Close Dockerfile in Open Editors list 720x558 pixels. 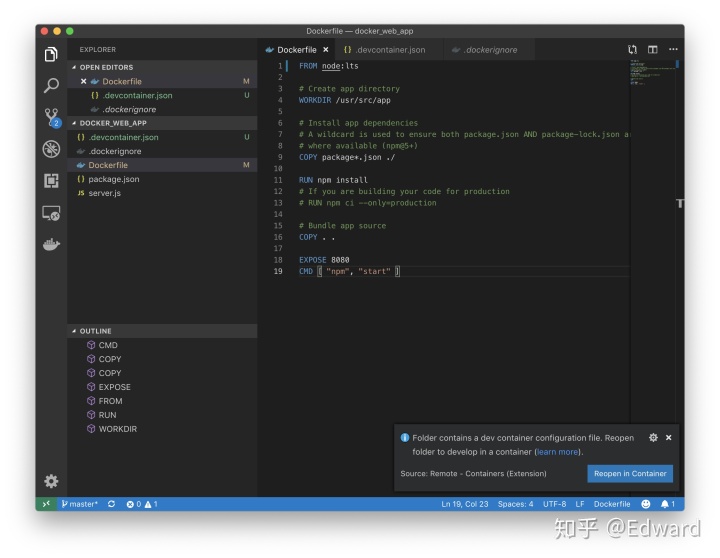(83, 81)
